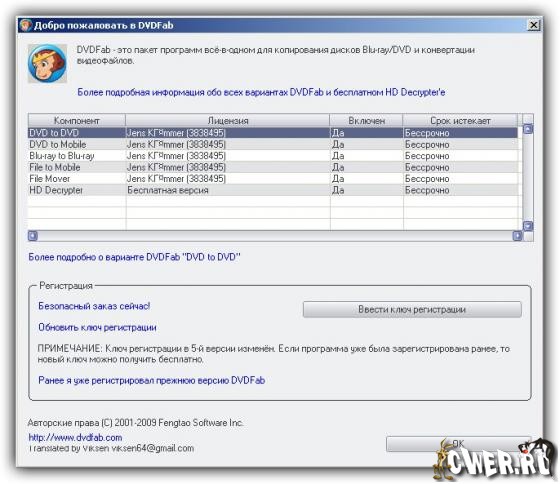
Task: Open link about all DVDFab variants and HD Decrypter
Action: 261,93
